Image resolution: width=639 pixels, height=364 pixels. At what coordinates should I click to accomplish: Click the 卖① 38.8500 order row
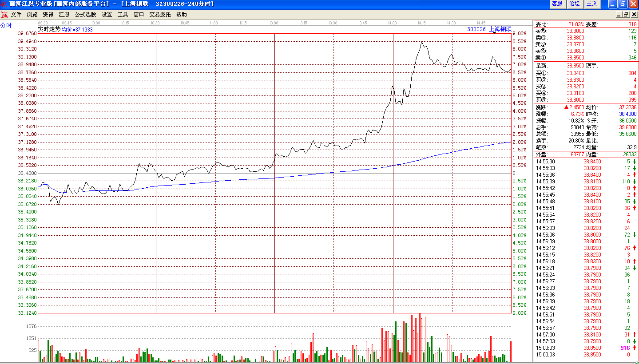pyautogui.click(x=586, y=58)
